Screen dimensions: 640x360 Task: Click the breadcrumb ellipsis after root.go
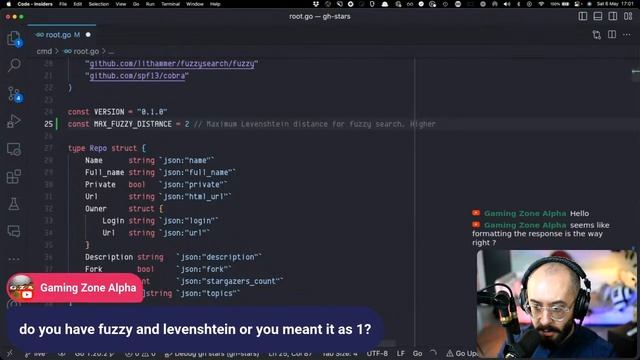coord(111,51)
